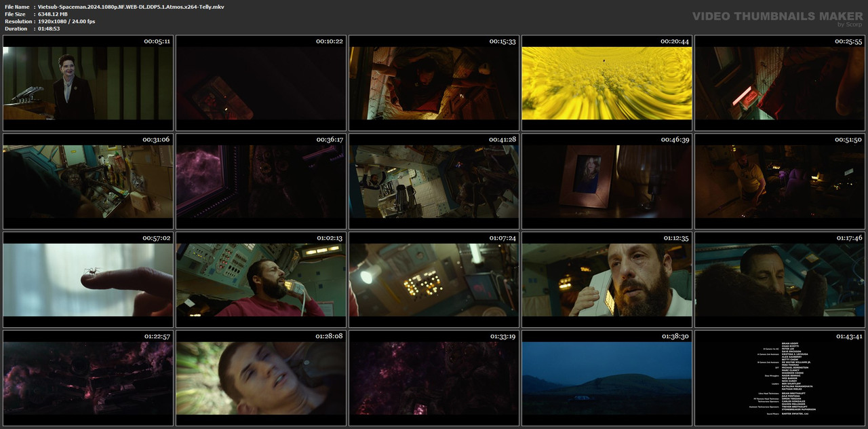The width and height of the screenshot is (868, 429).
Task: Open young man with closed eyes thumbnail
Action: tap(261, 378)
